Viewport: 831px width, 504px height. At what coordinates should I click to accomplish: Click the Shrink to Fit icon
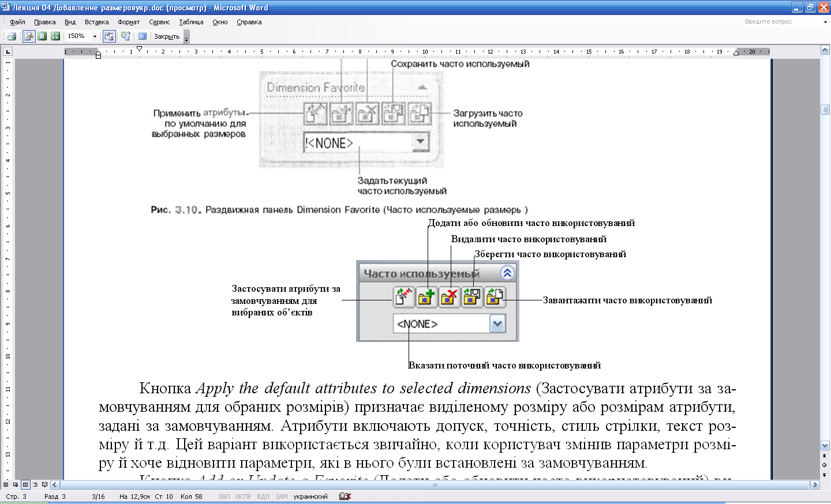[125, 36]
